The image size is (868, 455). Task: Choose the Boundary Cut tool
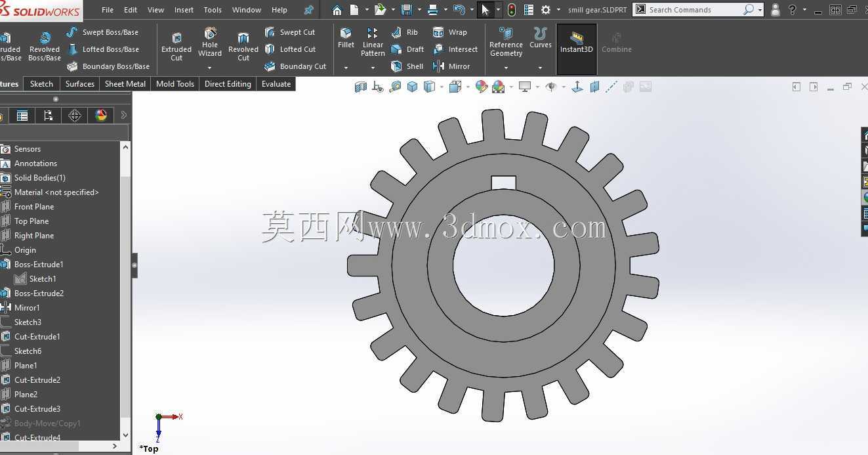295,66
